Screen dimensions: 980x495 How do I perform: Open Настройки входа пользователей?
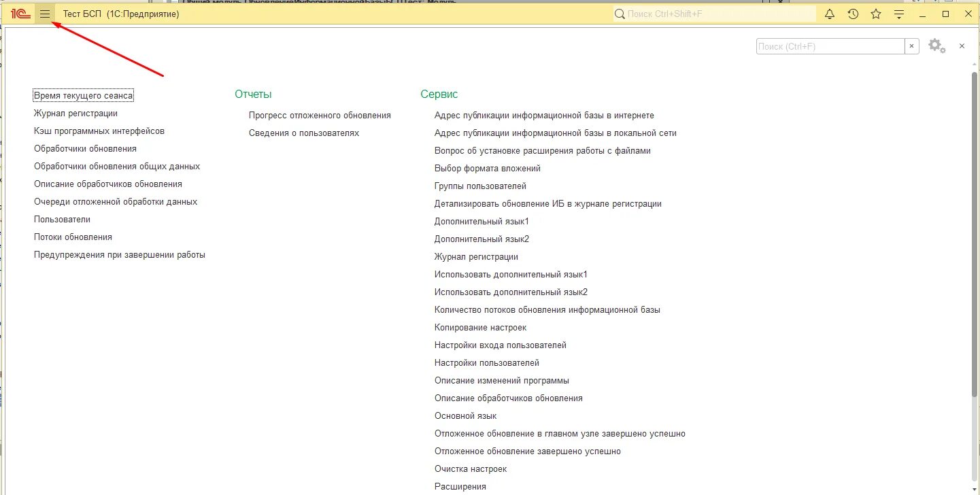pyautogui.click(x=501, y=345)
